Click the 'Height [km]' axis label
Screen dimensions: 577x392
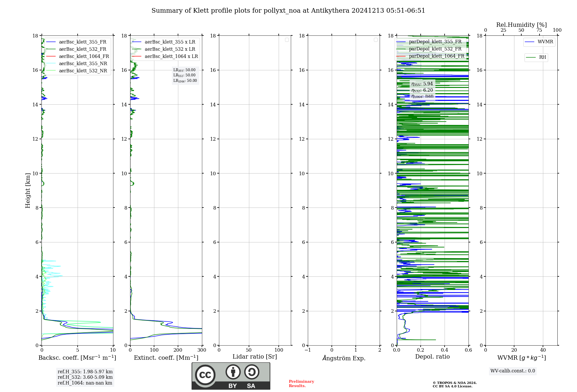pyautogui.click(x=28, y=191)
